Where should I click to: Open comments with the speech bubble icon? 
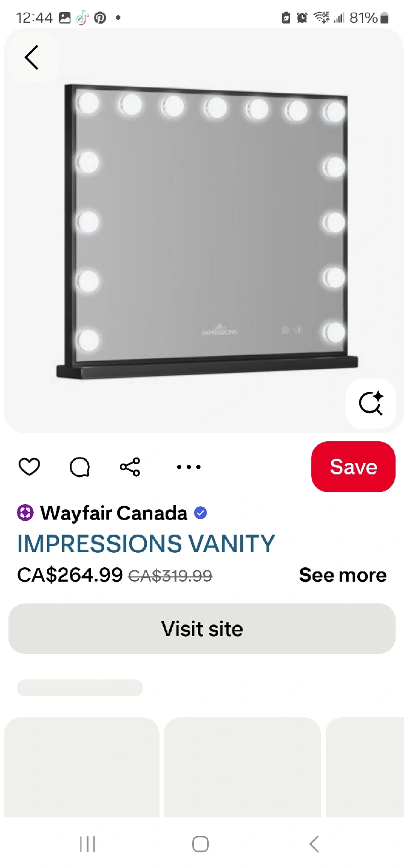[79, 467]
